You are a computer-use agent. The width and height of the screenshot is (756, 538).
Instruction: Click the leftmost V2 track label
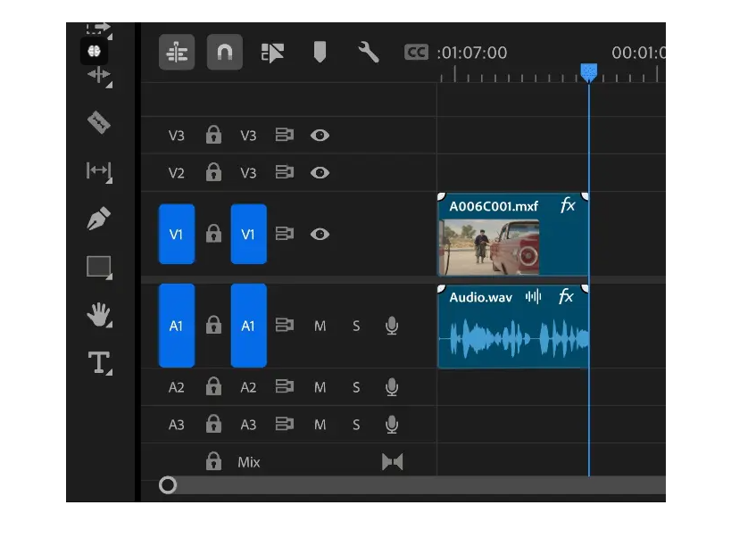tap(177, 172)
